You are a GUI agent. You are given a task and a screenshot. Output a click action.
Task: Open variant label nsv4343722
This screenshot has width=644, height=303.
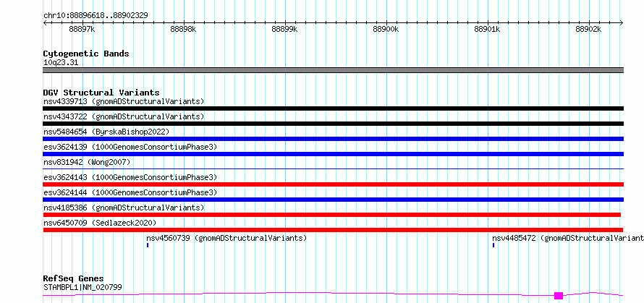coord(124,116)
